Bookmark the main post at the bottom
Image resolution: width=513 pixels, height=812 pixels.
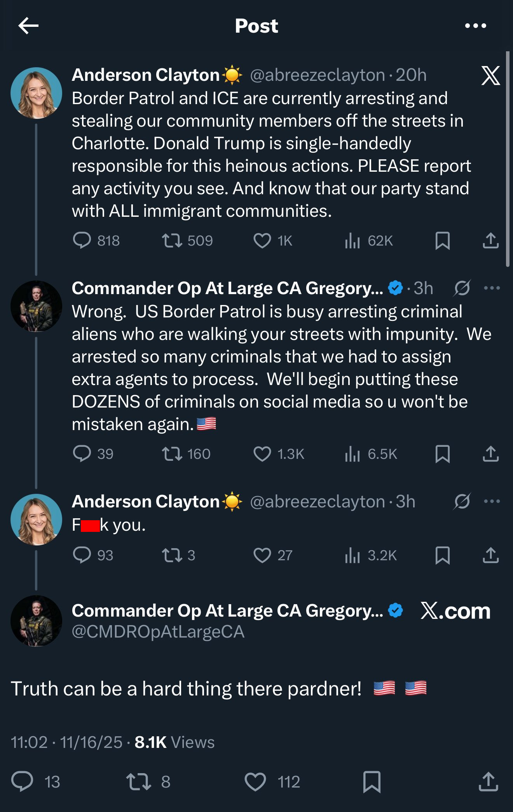372,782
